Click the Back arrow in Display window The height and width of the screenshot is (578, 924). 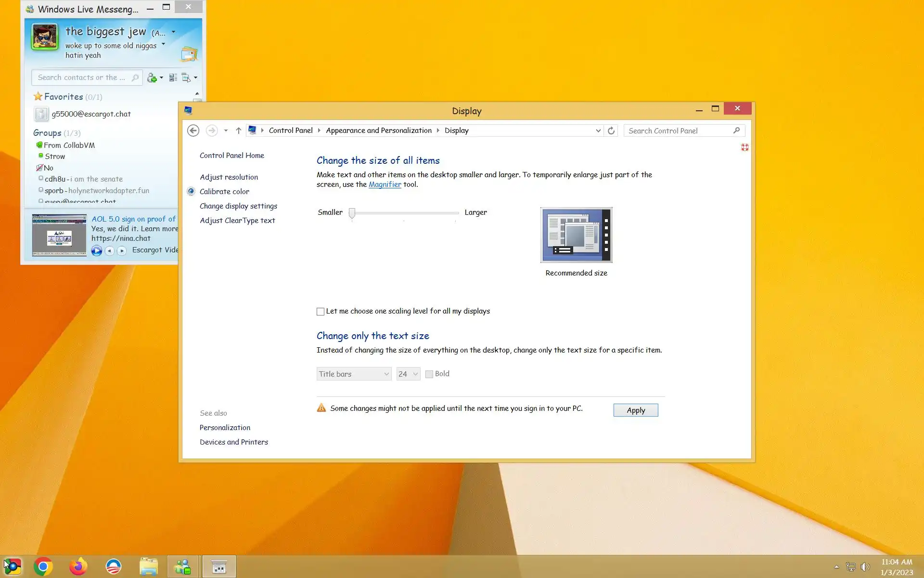click(x=193, y=131)
